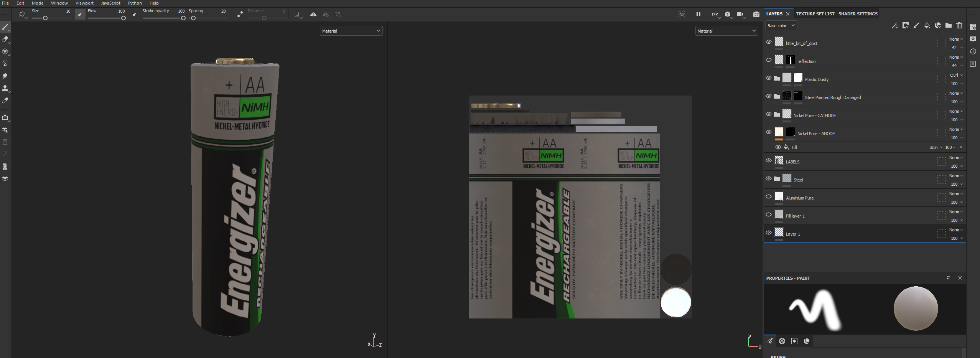Viewport: 980px width, 358px height.
Task: Remove the Fill effect with its X
Action: coord(961,147)
